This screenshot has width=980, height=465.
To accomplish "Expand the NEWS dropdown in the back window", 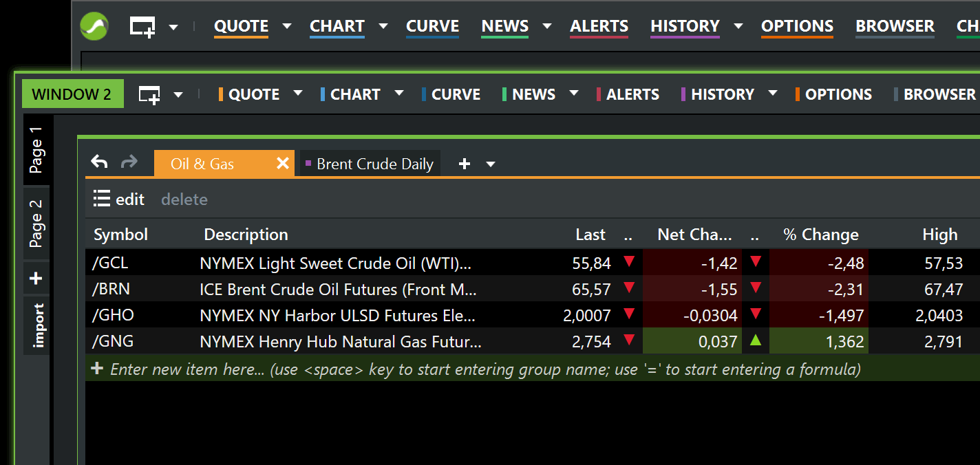I will [x=547, y=26].
